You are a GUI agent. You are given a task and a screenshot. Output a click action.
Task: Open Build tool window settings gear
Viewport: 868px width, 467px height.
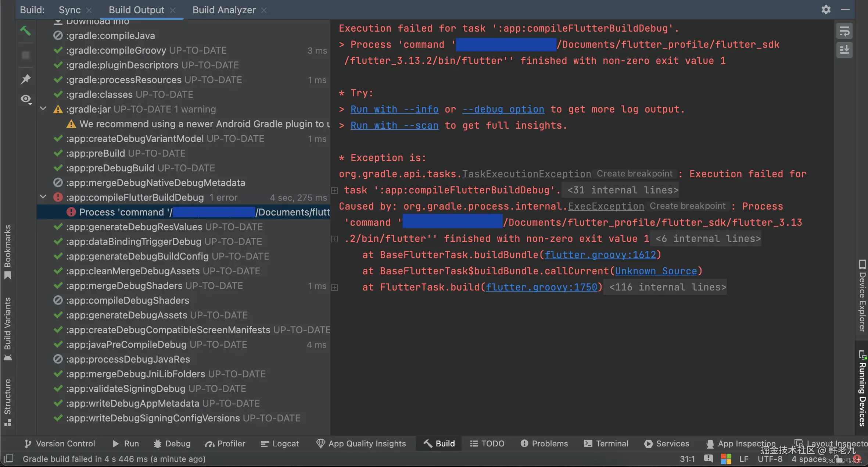pos(826,10)
